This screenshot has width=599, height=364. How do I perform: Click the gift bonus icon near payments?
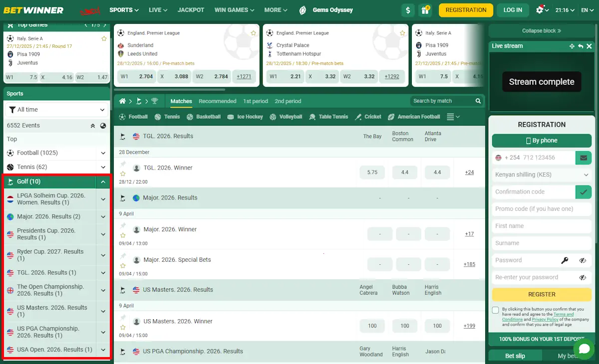click(425, 9)
